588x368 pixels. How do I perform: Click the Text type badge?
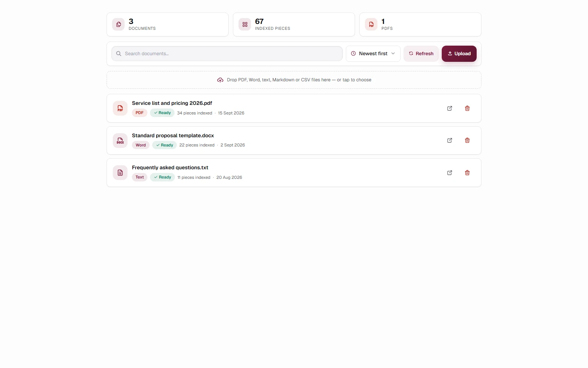tap(140, 177)
